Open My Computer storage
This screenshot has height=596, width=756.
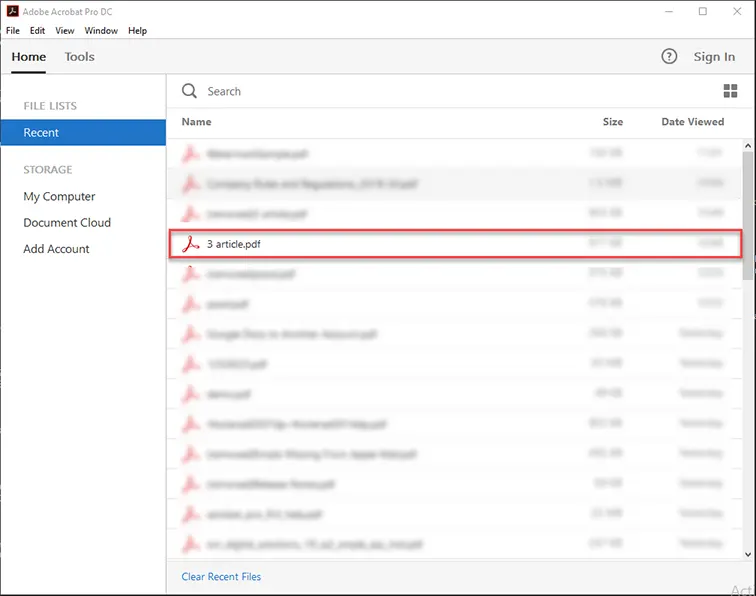tap(59, 197)
